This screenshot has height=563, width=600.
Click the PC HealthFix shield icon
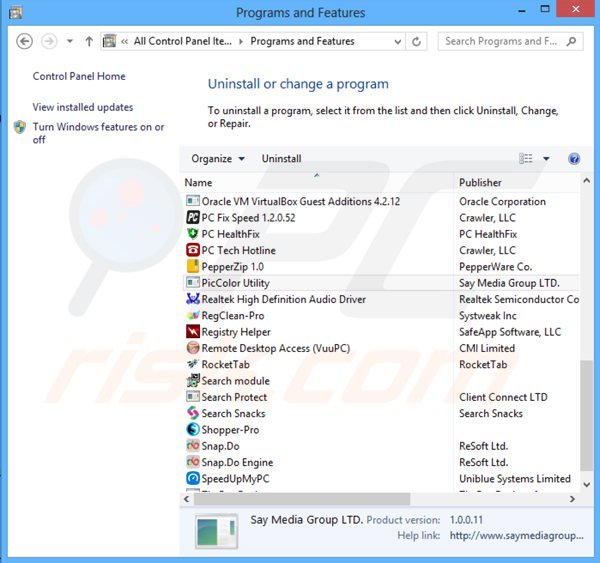[x=193, y=234]
